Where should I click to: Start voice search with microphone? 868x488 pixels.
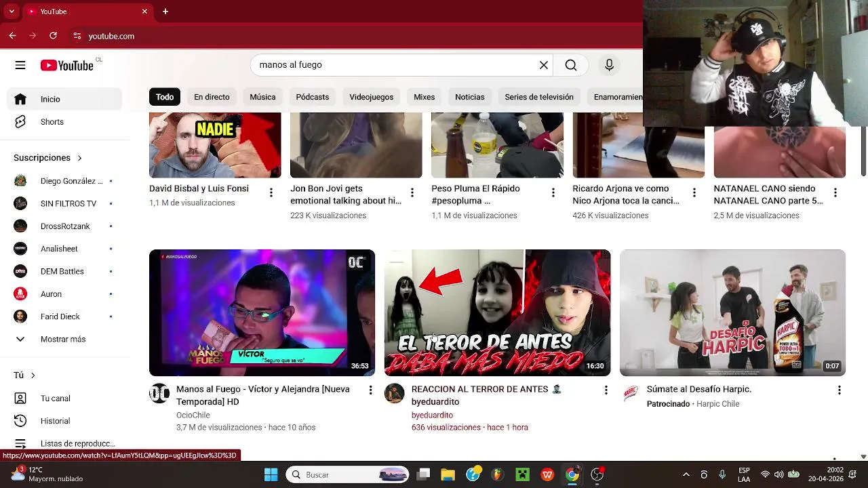pyautogui.click(x=609, y=65)
